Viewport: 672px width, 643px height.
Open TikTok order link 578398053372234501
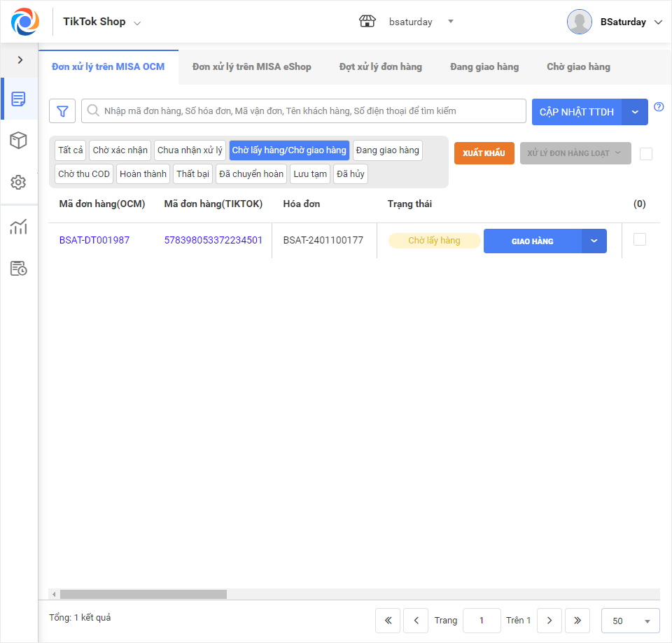[213, 240]
